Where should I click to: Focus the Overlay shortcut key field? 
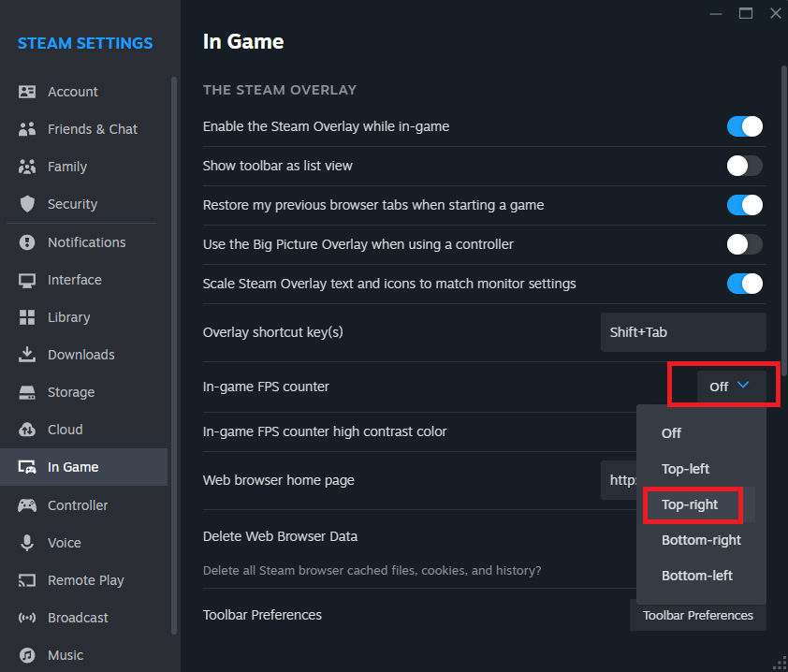(682, 332)
